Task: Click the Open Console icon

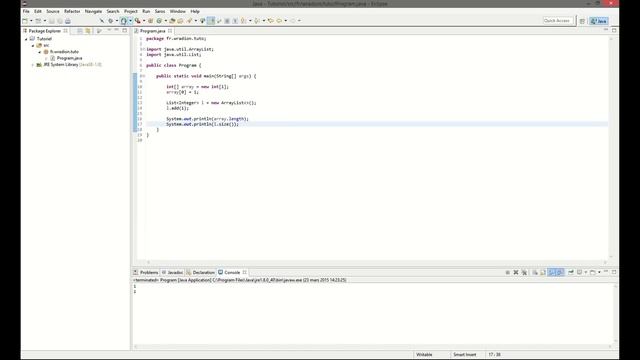Action: coord(593,272)
